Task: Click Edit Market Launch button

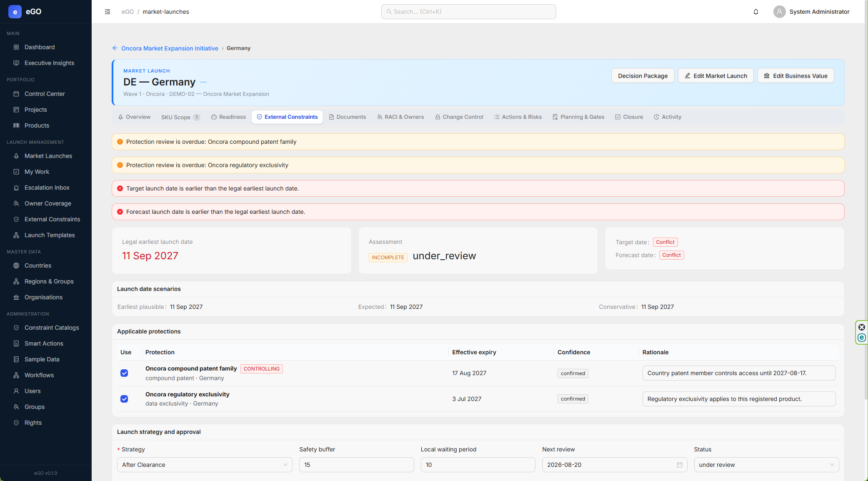Action: (716, 76)
